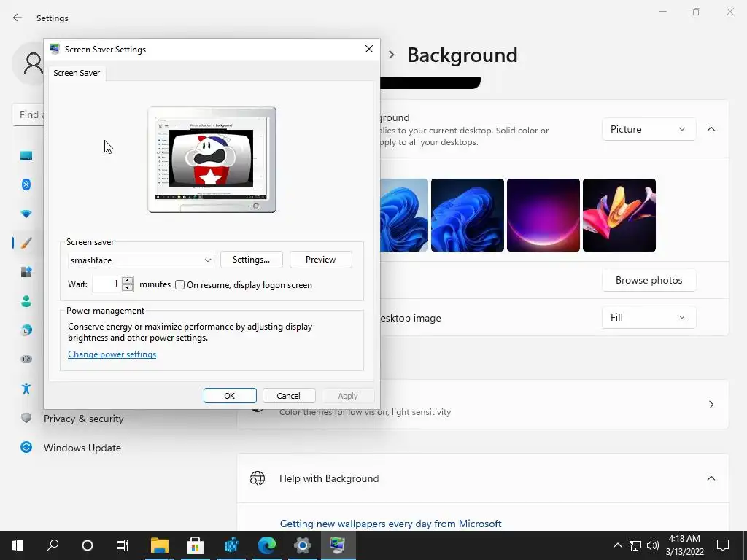Click the Wait minutes value field

[107, 284]
